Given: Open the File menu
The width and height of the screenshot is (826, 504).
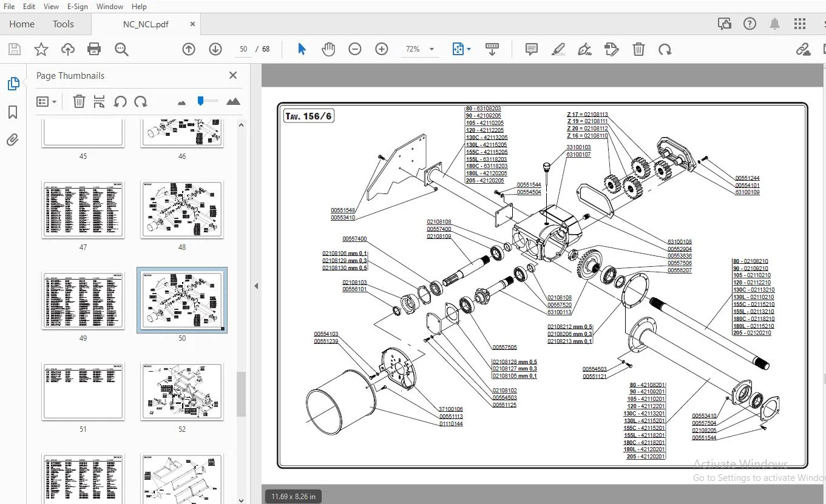Looking at the screenshot, I should click(9, 7).
